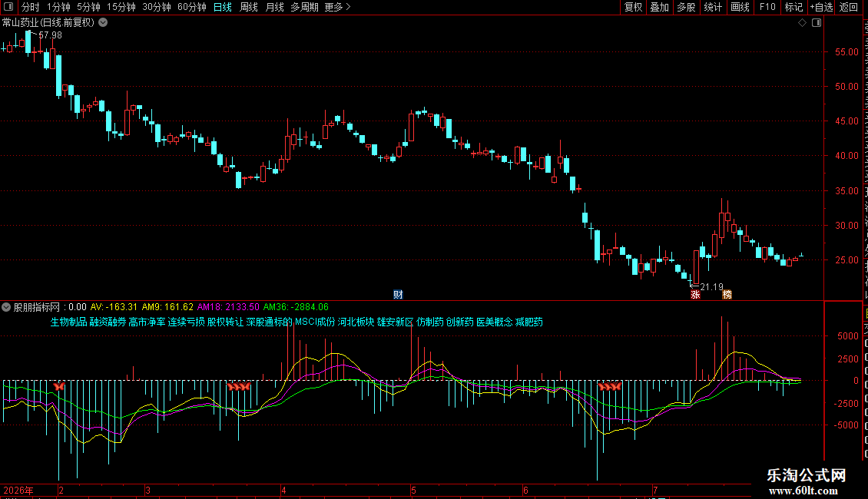Select the 5分钟 period
This screenshot has height=499, width=868.
(88, 7)
